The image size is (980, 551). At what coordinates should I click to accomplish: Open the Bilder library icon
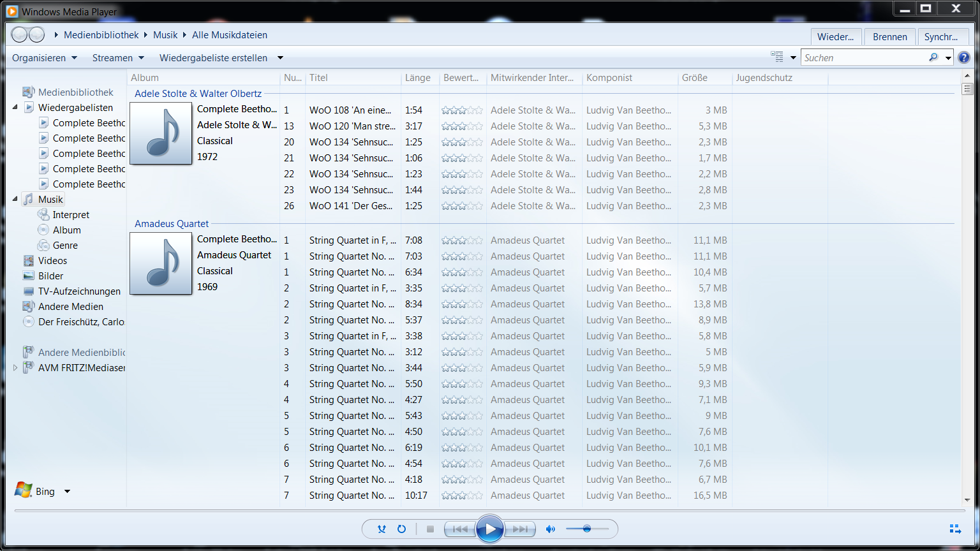(29, 275)
